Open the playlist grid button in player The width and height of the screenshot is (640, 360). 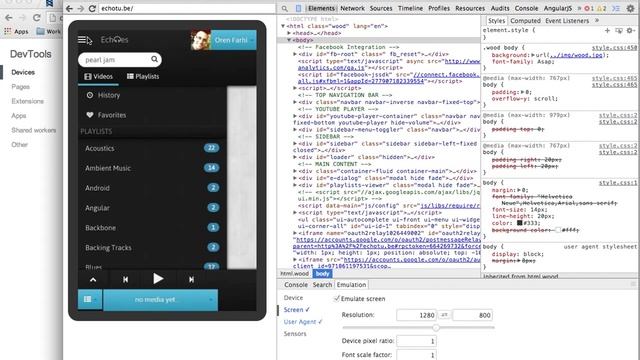89,300
